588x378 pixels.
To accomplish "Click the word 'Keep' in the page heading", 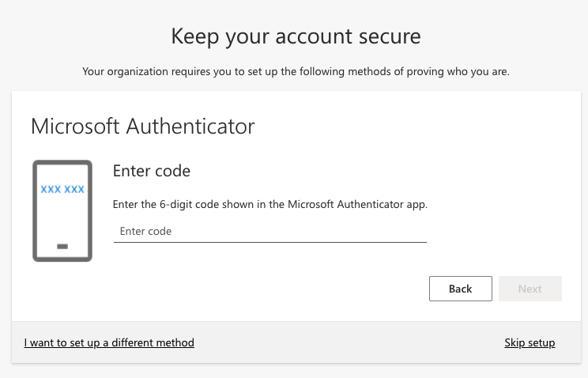I will pyautogui.click(x=194, y=36).
